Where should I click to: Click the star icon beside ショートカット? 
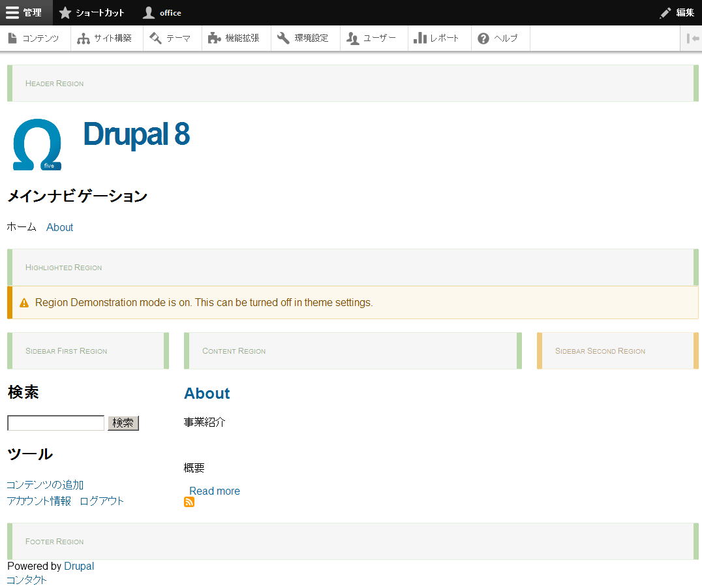(x=65, y=12)
